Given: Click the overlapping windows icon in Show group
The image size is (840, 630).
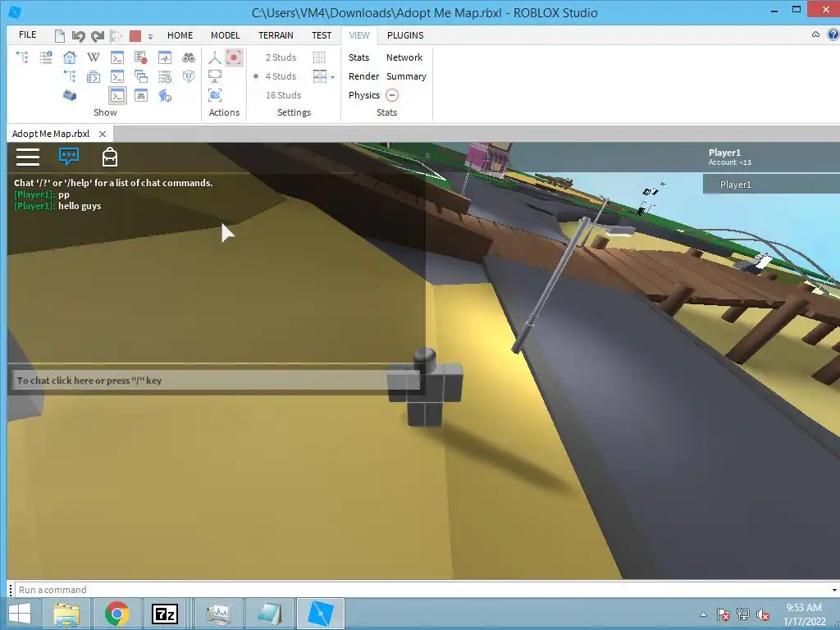Looking at the screenshot, I should click(141, 76).
